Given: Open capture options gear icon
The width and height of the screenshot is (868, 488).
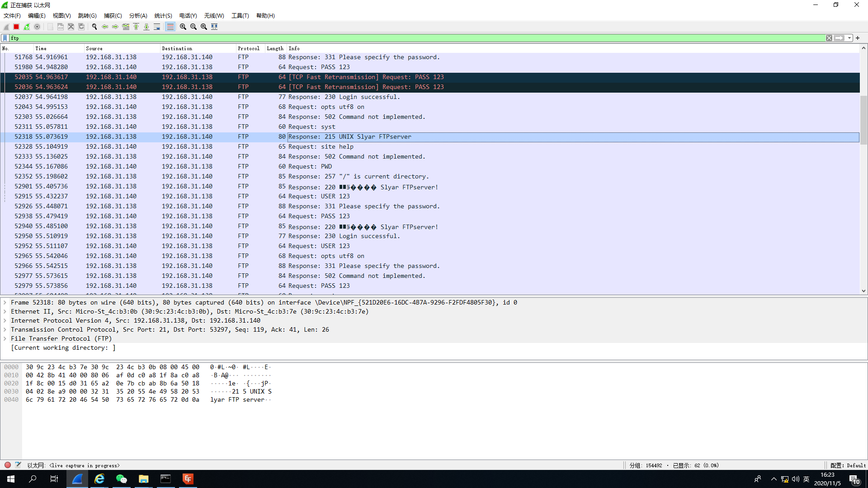Looking at the screenshot, I should click(37, 27).
